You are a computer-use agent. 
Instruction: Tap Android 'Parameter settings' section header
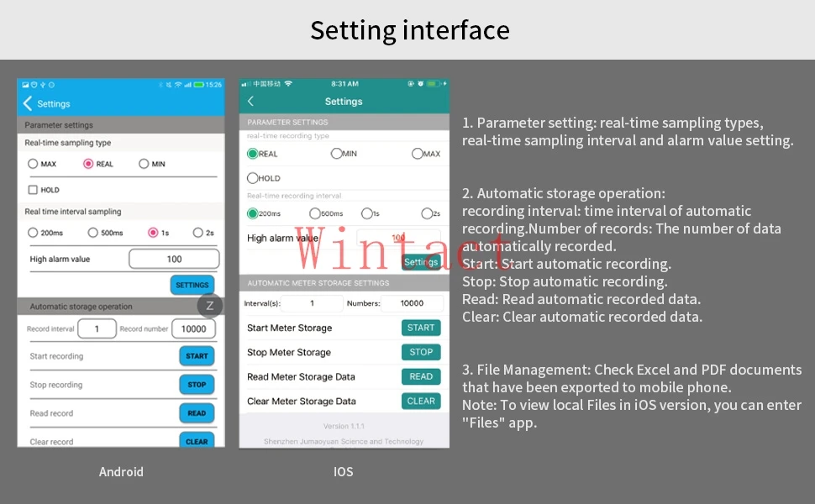pos(121,124)
